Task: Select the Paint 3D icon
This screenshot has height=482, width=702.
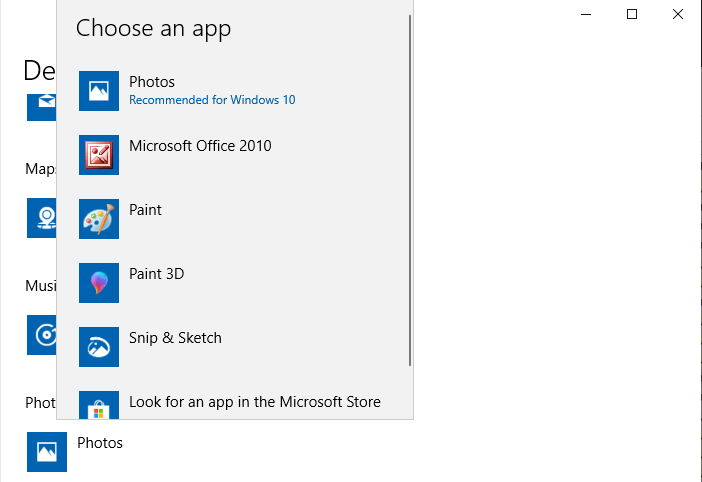Action: point(99,283)
